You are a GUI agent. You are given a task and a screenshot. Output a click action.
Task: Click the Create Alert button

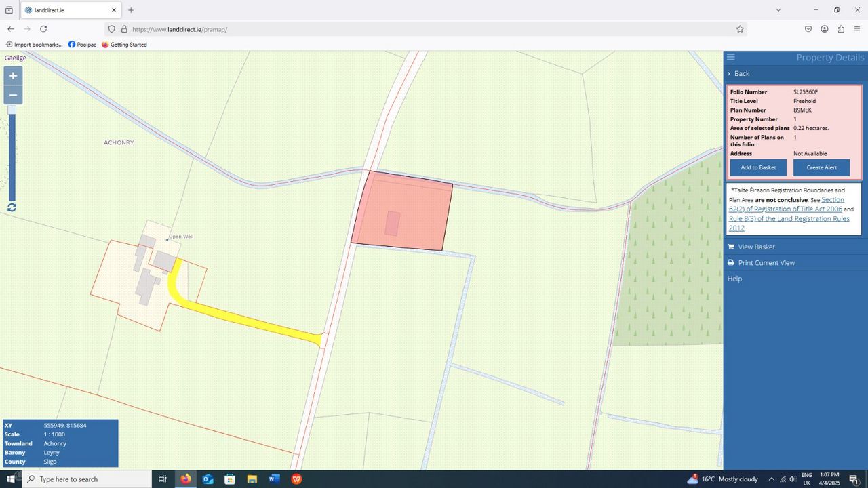821,167
